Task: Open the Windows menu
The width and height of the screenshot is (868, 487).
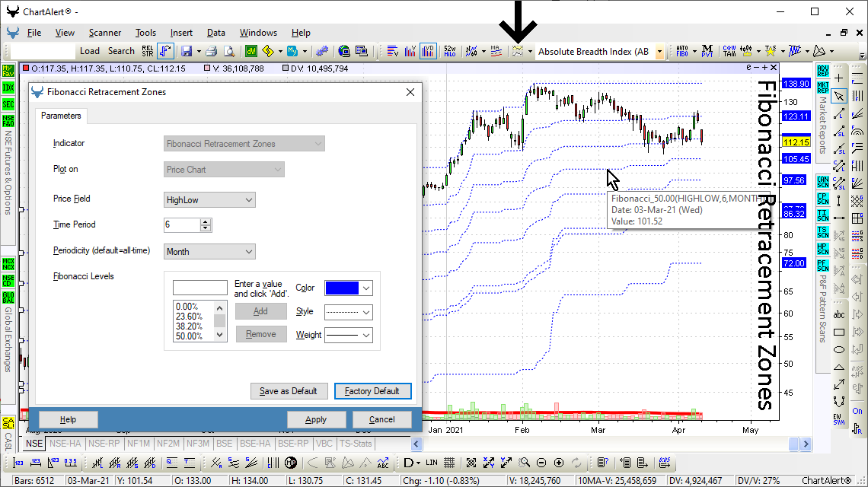Action: [x=258, y=33]
